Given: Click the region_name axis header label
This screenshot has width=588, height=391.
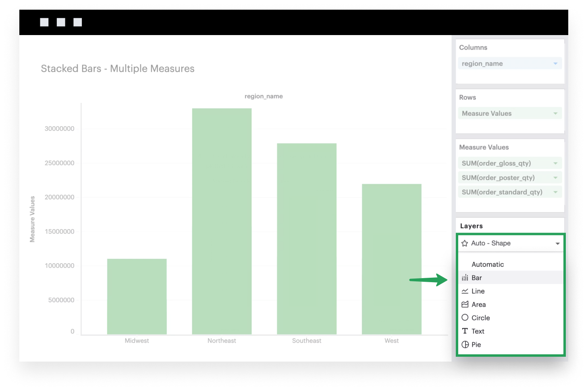Looking at the screenshot, I should (x=264, y=96).
